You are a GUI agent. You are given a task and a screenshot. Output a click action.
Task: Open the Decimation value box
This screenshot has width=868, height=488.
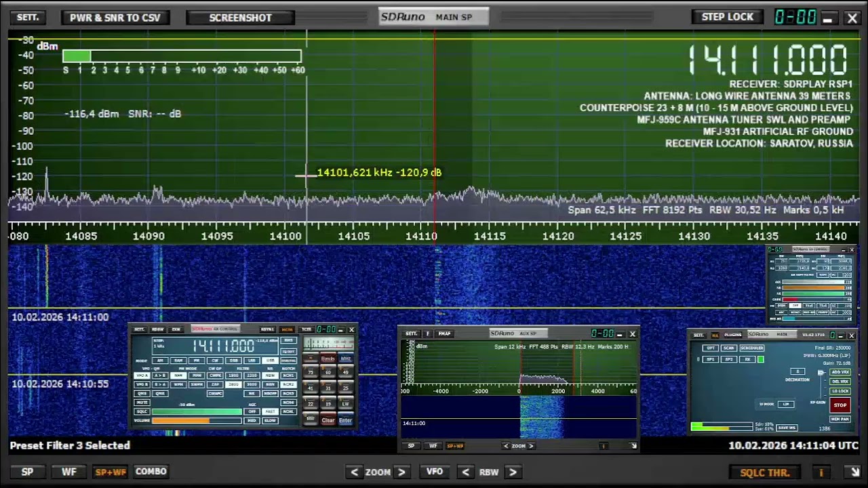pyautogui.click(x=797, y=371)
